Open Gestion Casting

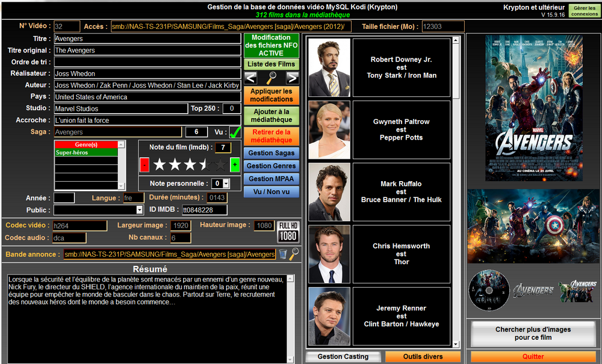343,357
